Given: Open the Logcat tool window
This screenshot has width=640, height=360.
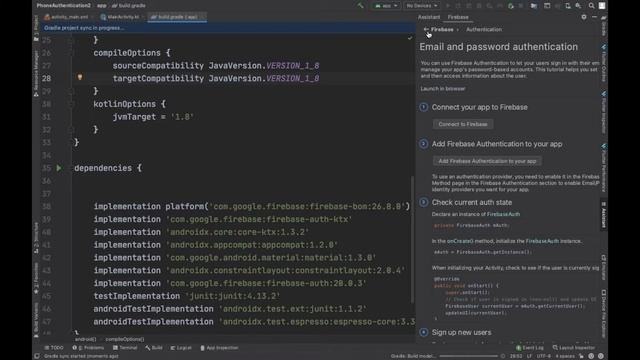Looking at the screenshot, I should click(x=181, y=348).
